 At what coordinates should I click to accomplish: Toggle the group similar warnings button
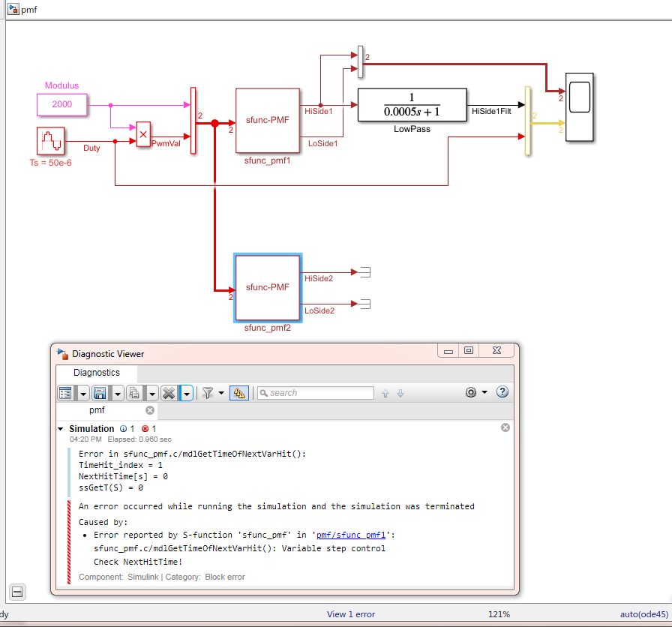(239, 393)
